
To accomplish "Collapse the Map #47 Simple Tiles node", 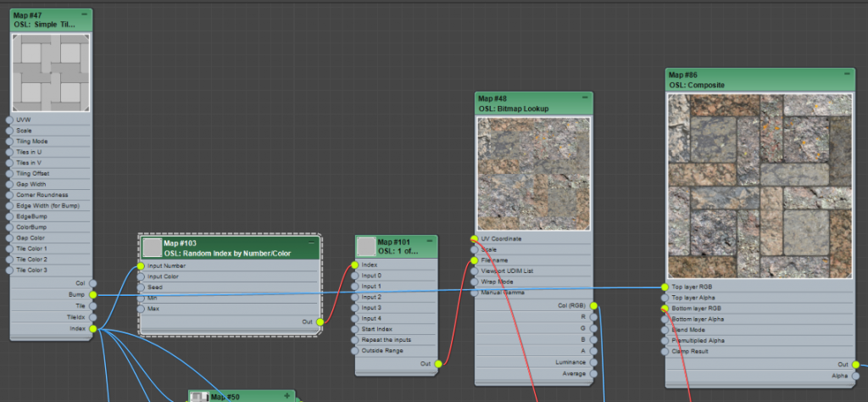I will pos(85,15).
